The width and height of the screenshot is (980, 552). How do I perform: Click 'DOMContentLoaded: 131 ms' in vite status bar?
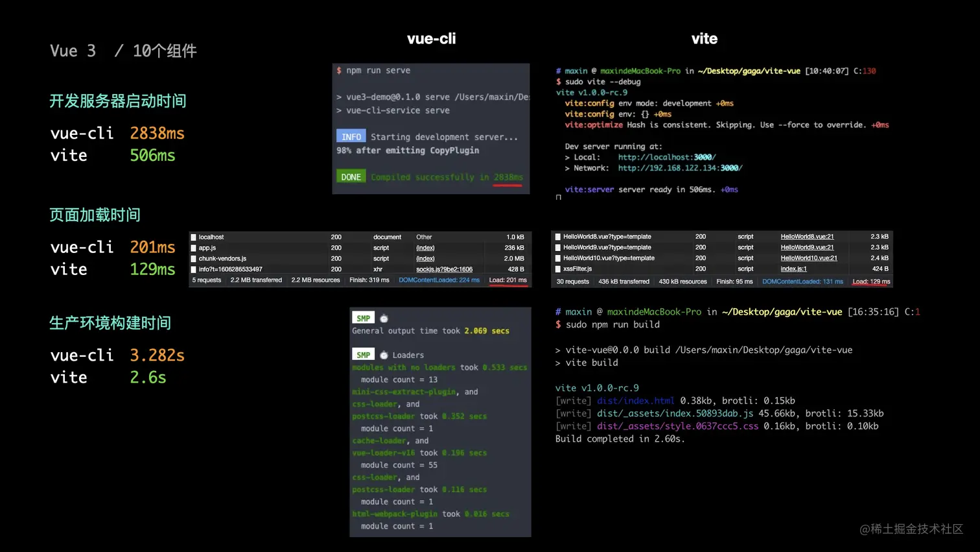[802, 282]
